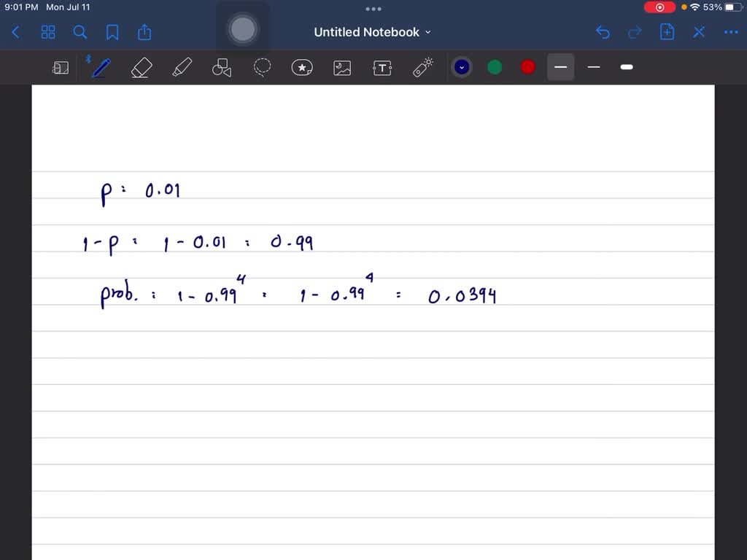Select the medium stroke width

pyautogui.click(x=594, y=67)
